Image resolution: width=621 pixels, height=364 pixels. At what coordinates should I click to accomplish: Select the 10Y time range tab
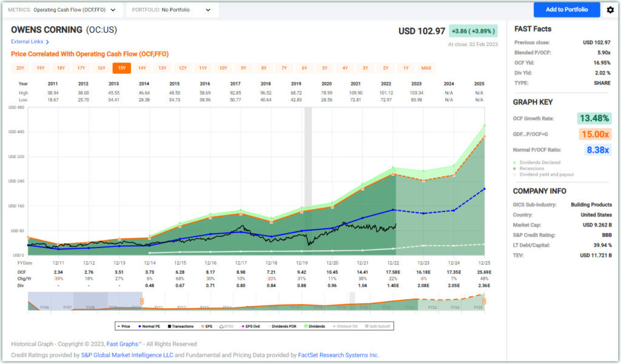[x=223, y=68]
